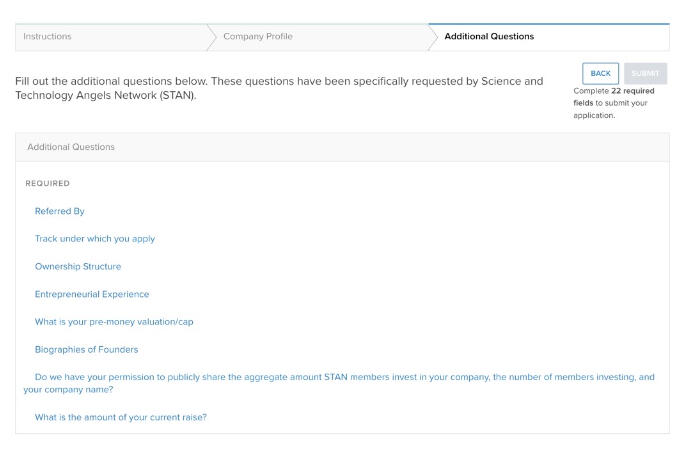Image resolution: width=698 pixels, height=459 pixels.
Task: Click 'Track under which you apply' link
Action: coord(95,239)
